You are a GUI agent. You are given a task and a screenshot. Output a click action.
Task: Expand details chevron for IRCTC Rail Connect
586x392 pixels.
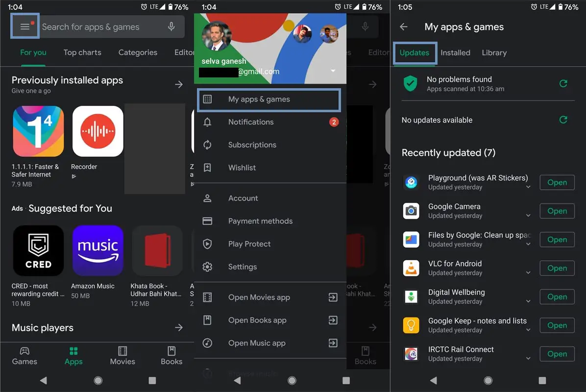(528, 358)
